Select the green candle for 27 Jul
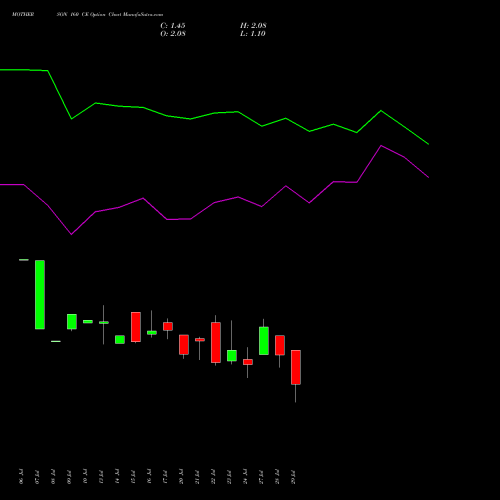This screenshot has width=500, height=500. 264,341
